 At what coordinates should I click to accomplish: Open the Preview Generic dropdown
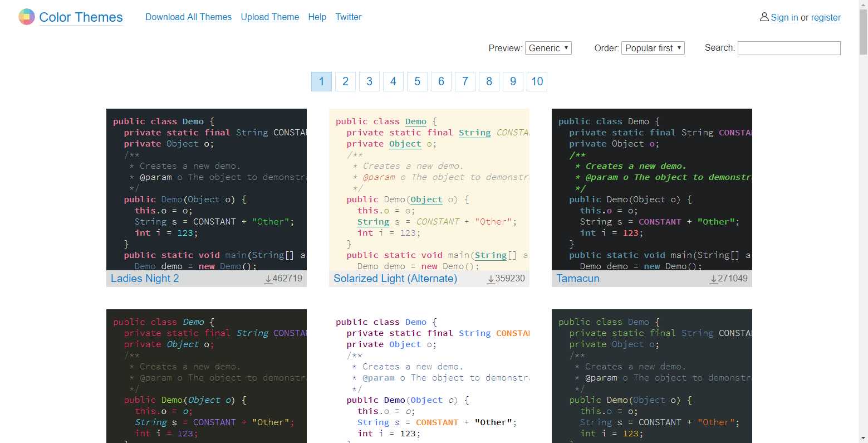[x=548, y=48]
